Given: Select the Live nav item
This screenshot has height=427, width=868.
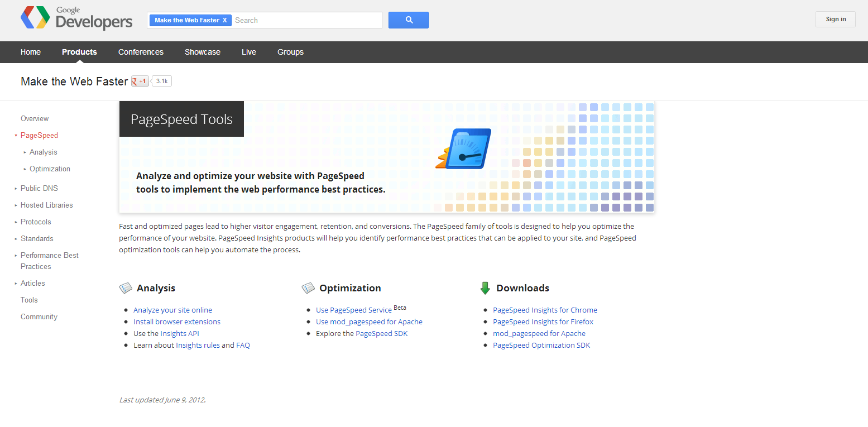Looking at the screenshot, I should pyautogui.click(x=249, y=52).
